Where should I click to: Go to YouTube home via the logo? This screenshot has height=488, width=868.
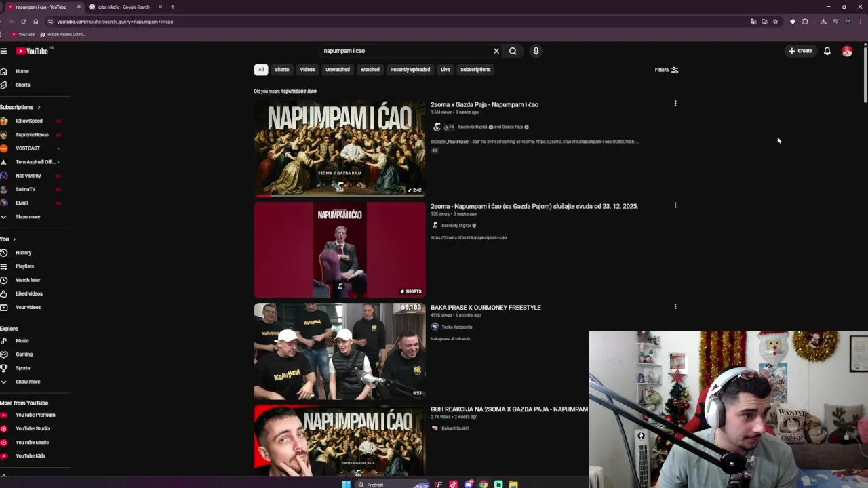pyautogui.click(x=32, y=51)
